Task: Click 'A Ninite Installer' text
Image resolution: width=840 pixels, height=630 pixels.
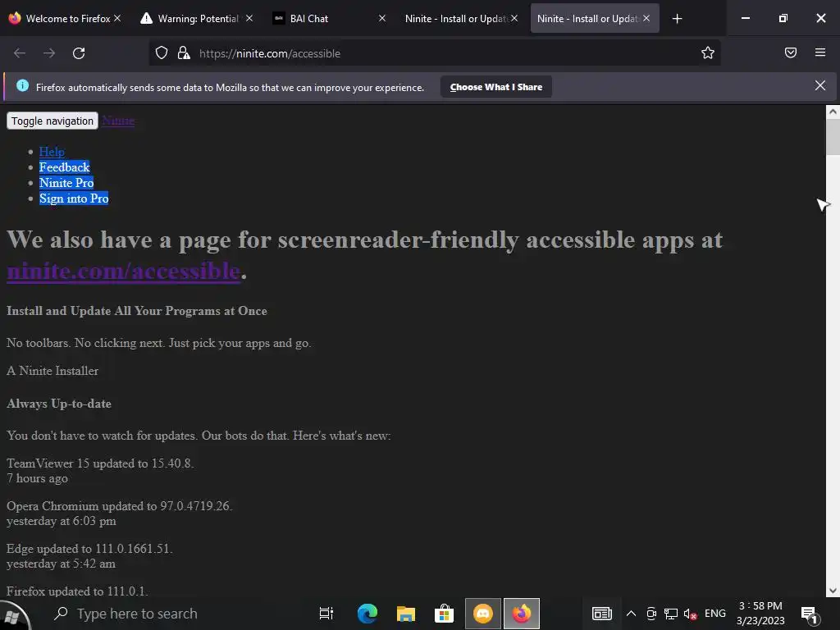Action: click(52, 371)
